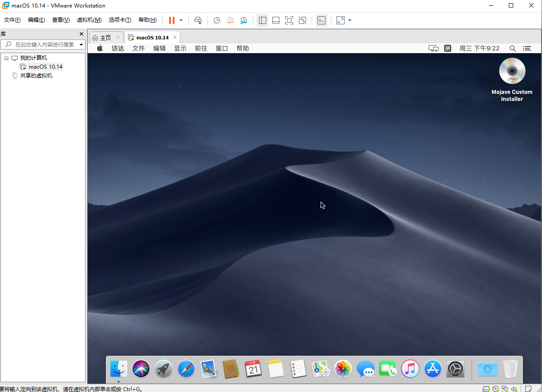Select macOS 10.14 in library tree
This screenshot has height=392, width=542.
pos(46,67)
